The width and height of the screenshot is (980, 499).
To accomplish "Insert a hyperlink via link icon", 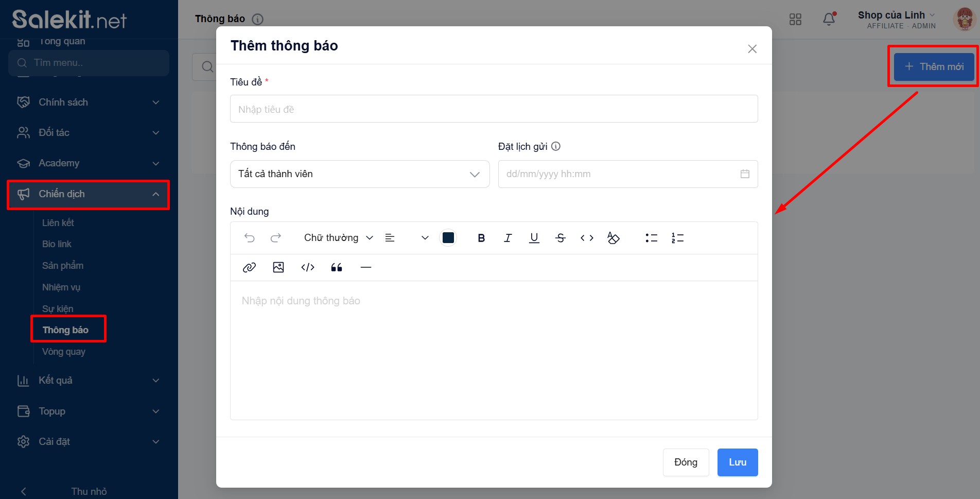I will coord(249,267).
